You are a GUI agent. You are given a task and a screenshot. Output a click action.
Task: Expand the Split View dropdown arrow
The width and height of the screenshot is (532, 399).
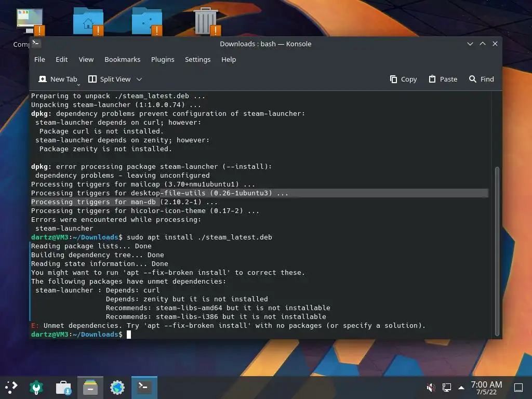[139, 79]
